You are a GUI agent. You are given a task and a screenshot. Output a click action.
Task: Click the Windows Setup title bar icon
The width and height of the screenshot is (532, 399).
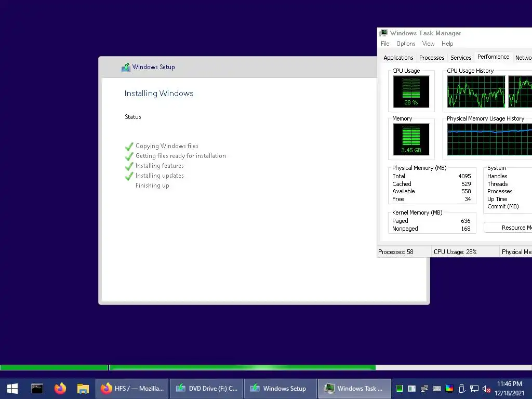(x=126, y=67)
